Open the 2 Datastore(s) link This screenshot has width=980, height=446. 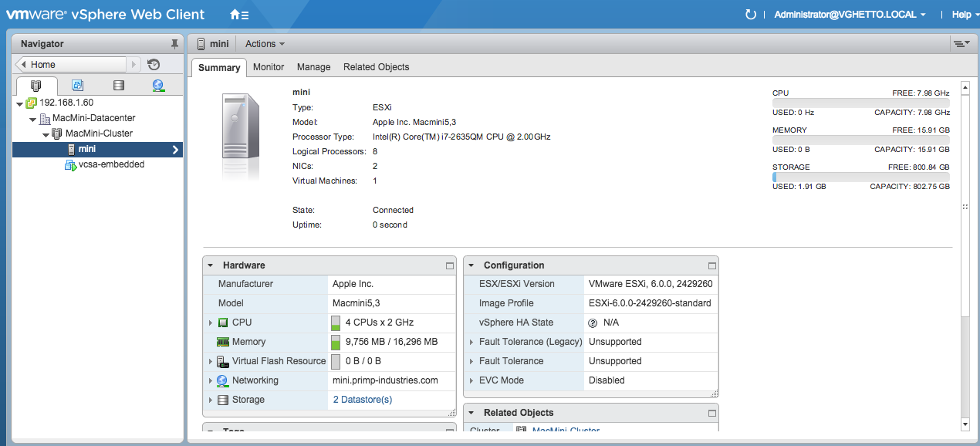point(362,400)
